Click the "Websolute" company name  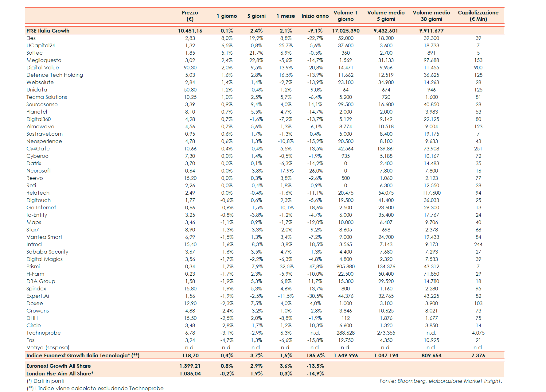pyautogui.click(x=40, y=82)
